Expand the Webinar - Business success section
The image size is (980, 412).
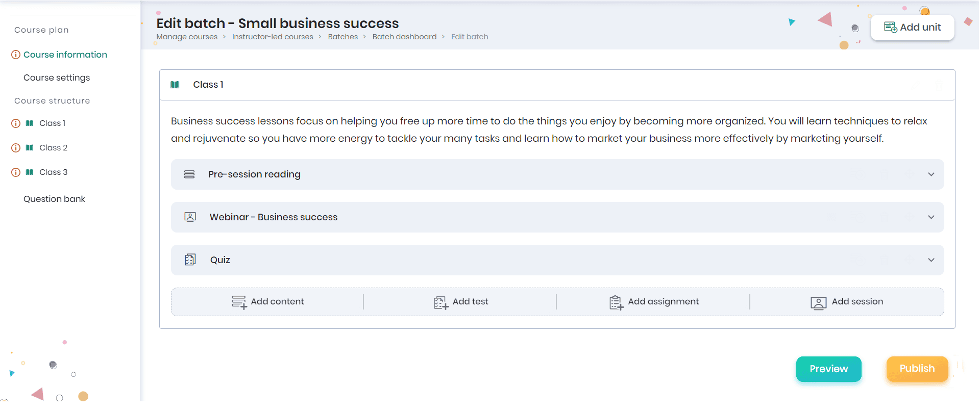(x=931, y=217)
